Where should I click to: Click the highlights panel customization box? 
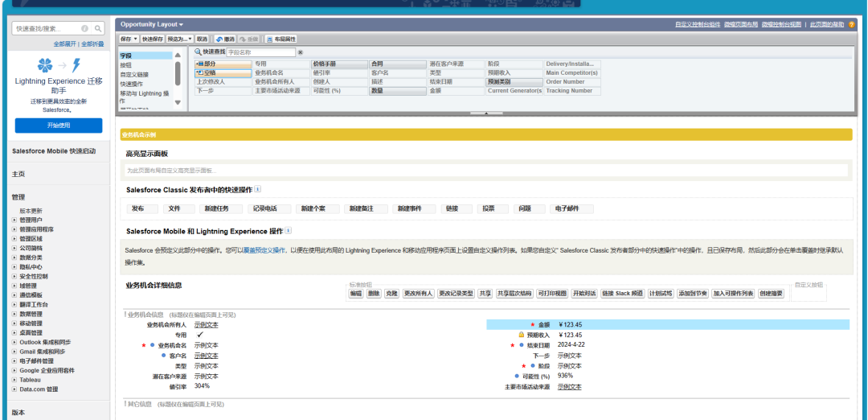[x=485, y=171]
